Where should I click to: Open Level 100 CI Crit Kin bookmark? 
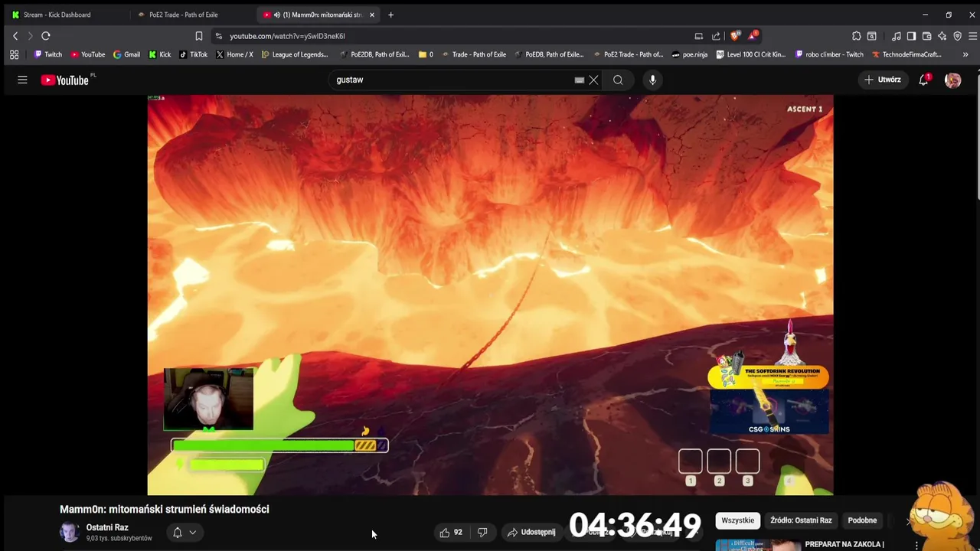[x=751, y=54]
